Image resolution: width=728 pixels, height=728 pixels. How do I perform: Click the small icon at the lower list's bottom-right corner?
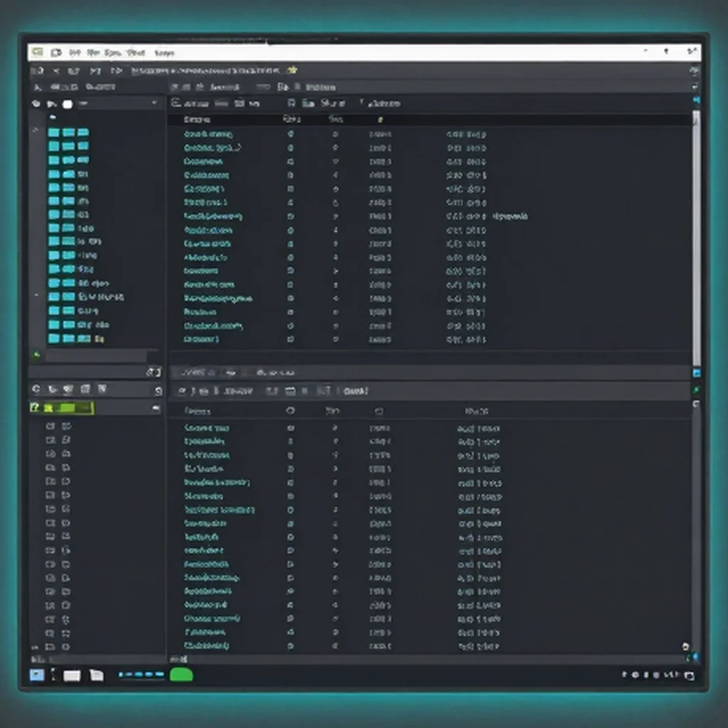point(685,646)
